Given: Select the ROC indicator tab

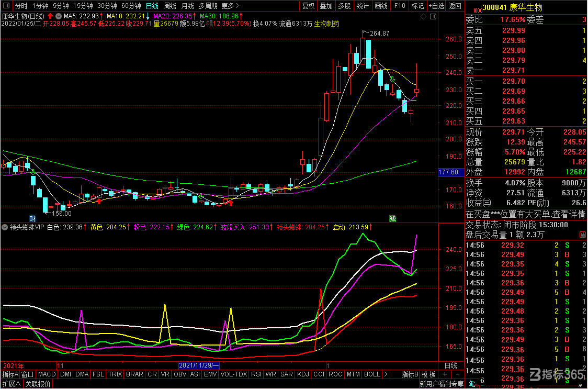Looking at the screenshot, I should [x=335, y=374].
